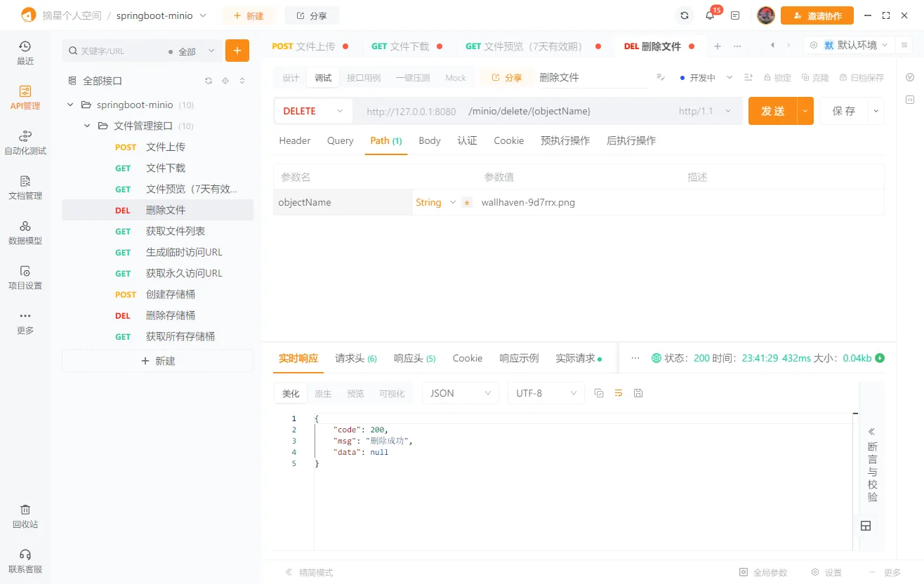Click 新建 at bottom of API tree
This screenshot has height=584, width=924.
tap(158, 361)
